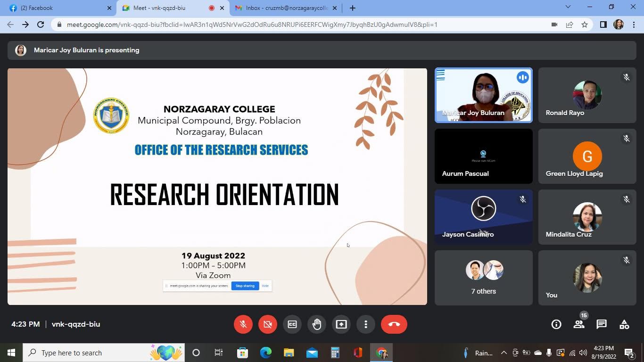644x362 pixels.
Task: Open Task View on taskbar
Action: (219, 353)
